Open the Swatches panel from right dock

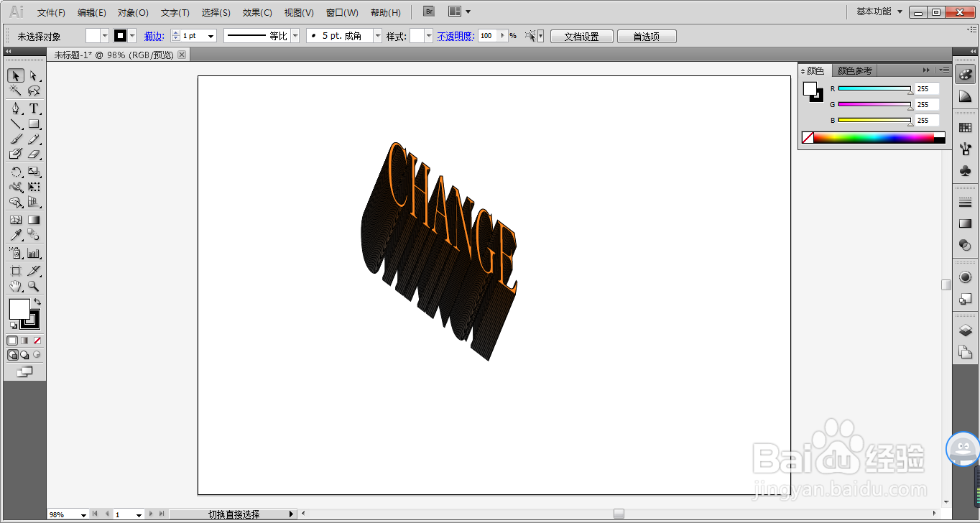tap(965, 128)
